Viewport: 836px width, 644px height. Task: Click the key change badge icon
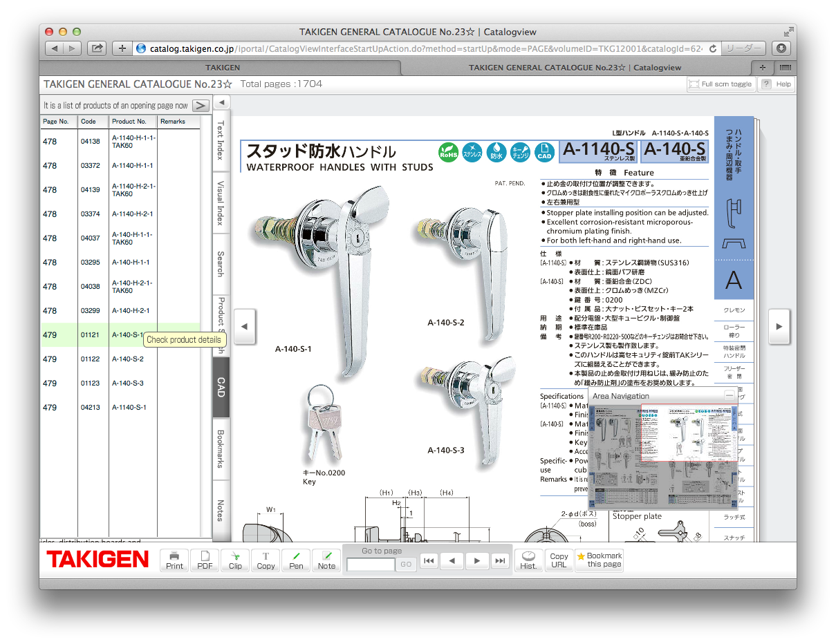(x=520, y=153)
